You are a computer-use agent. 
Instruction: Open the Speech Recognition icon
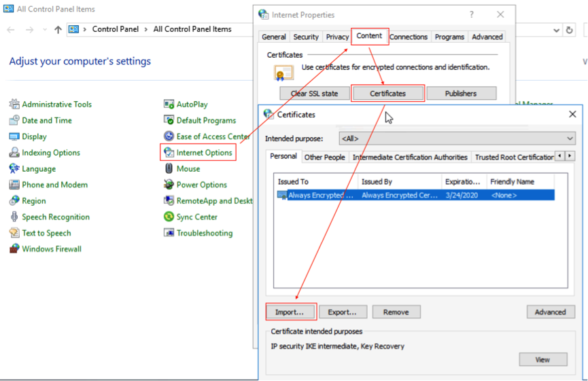[x=14, y=217]
